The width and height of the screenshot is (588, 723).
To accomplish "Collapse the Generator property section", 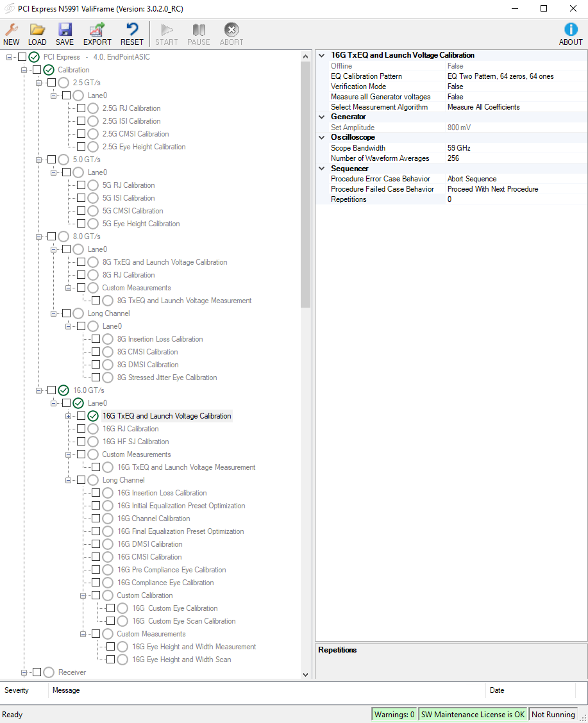I will tap(322, 117).
